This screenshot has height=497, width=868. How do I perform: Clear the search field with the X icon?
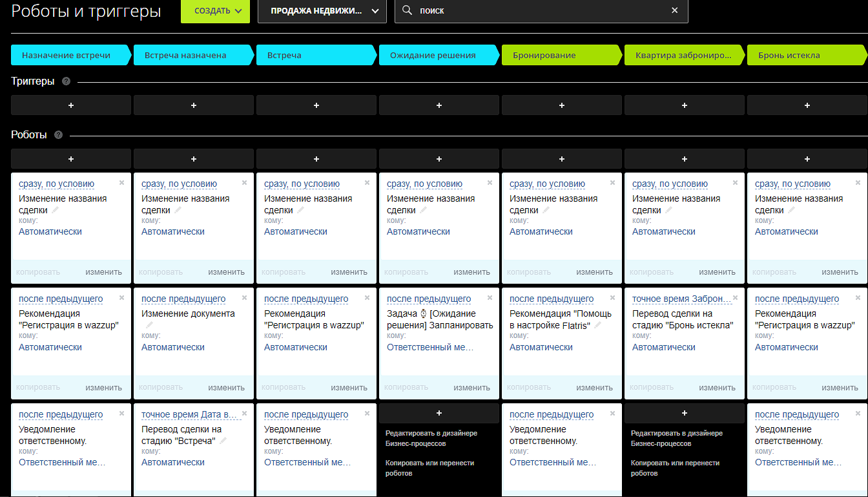point(674,10)
